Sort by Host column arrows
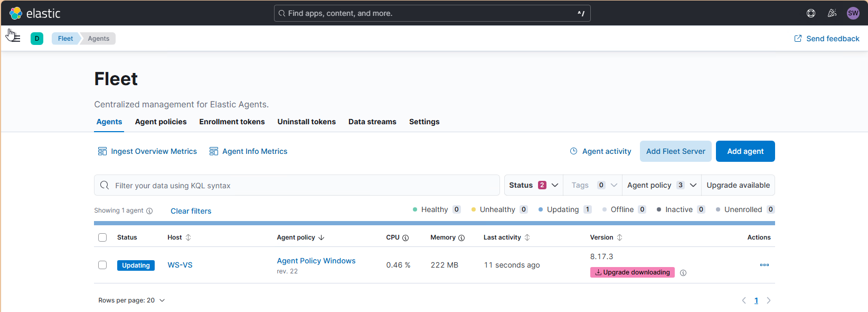 tap(188, 237)
